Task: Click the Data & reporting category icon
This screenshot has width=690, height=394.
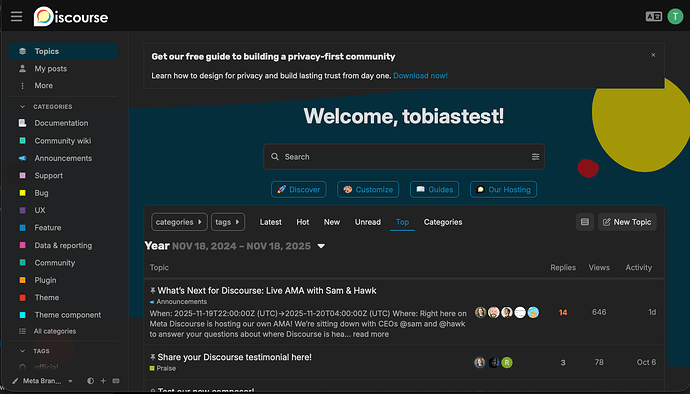Action: (22, 245)
